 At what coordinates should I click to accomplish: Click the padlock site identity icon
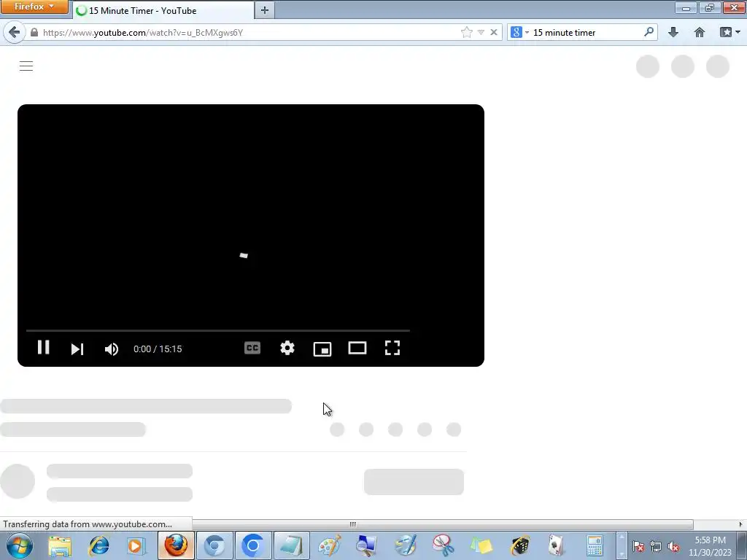point(34,32)
